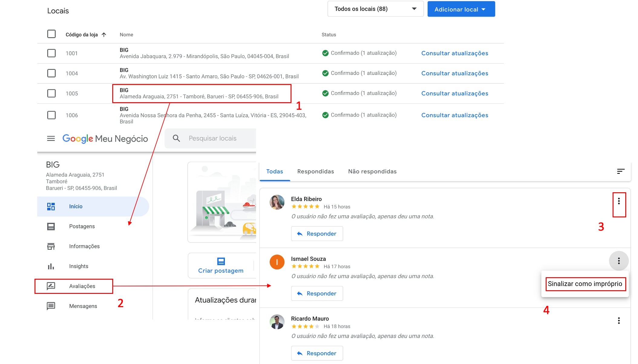Click the Insights bar chart icon
Viewport: 638px width, 364px height.
(51, 266)
